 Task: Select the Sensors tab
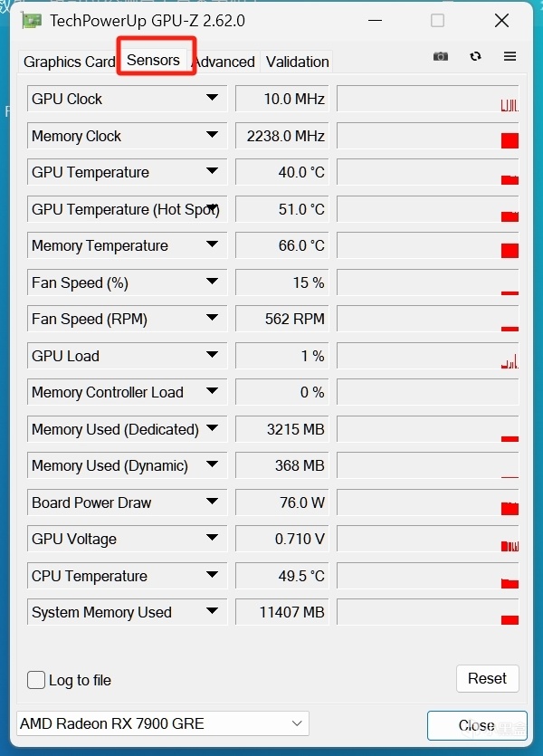154,60
